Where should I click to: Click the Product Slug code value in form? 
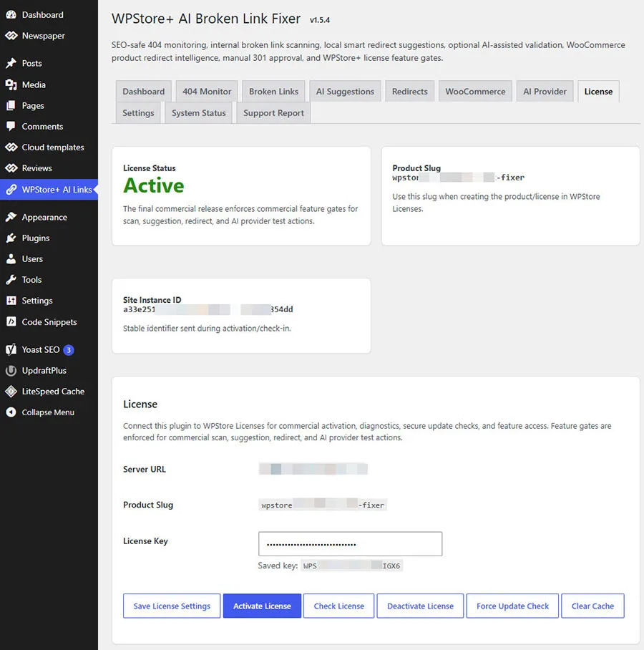pos(323,505)
